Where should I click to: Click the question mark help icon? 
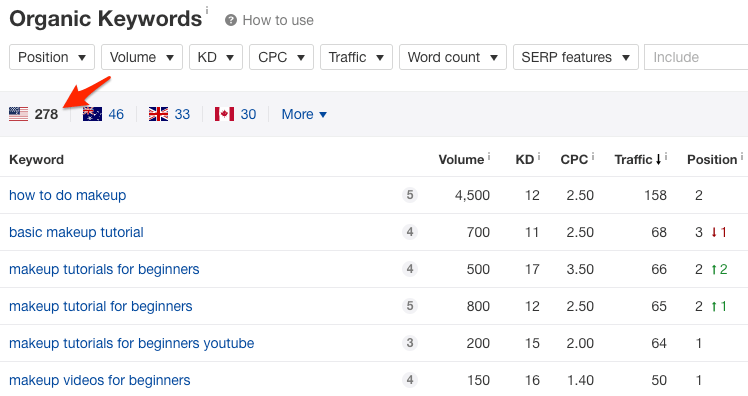(231, 21)
